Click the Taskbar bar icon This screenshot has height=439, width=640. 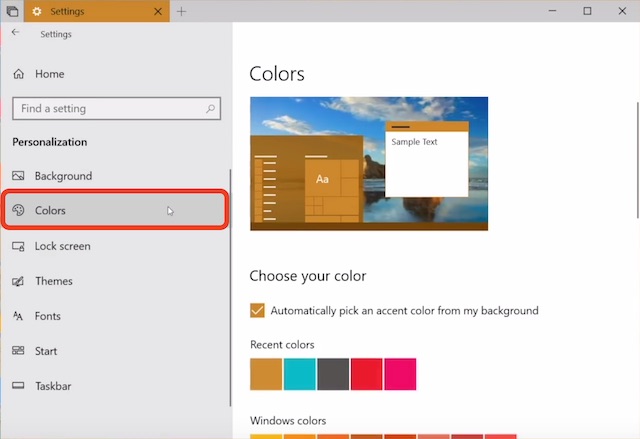point(18,386)
